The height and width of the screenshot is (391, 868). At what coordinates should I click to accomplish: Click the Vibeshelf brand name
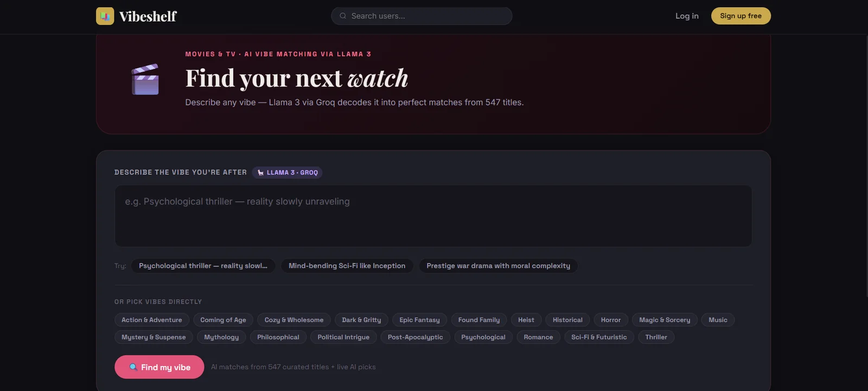148,17
